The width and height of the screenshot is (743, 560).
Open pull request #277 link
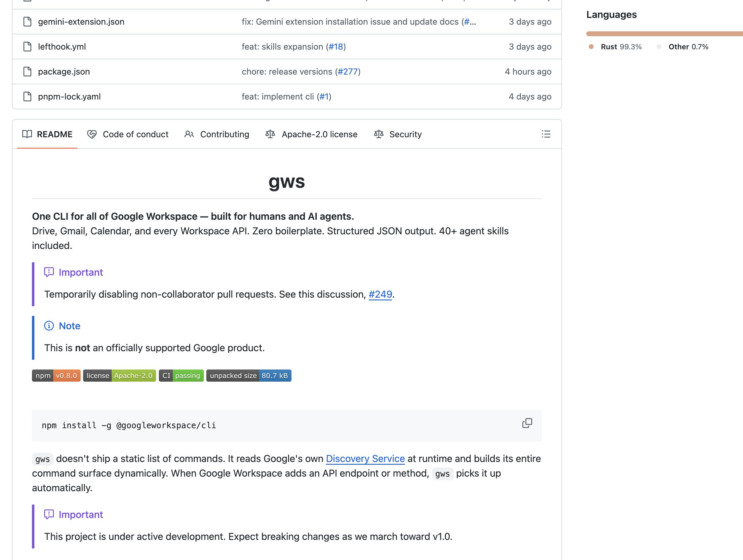(348, 72)
